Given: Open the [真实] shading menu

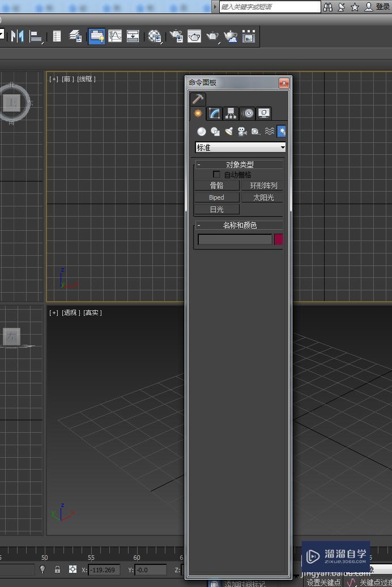Looking at the screenshot, I should coord(93,312).
